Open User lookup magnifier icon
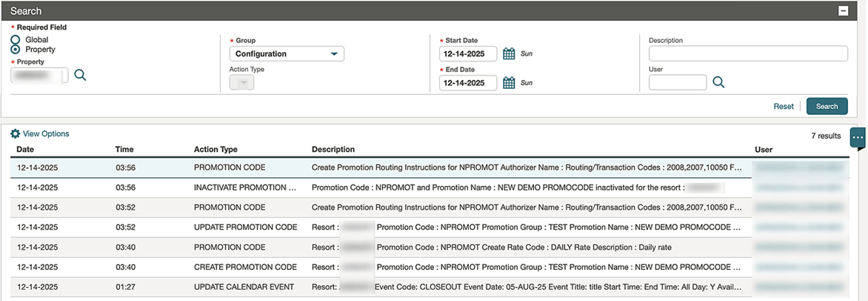The width and height of the screenshot is (868, 301). [718, 82]
